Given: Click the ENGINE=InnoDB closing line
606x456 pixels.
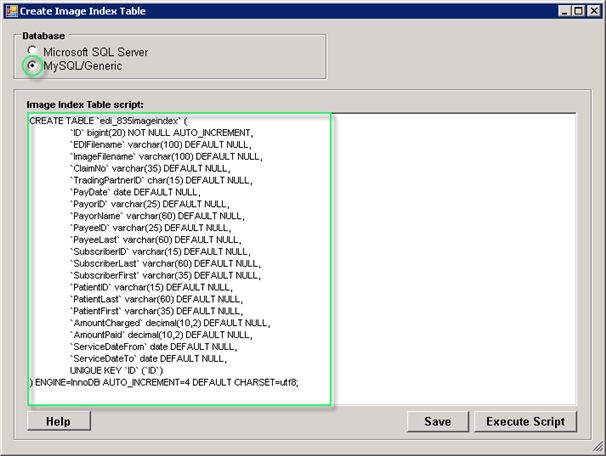Looking at the screenshot, I should pyautogui.click(x=165, y=382).
